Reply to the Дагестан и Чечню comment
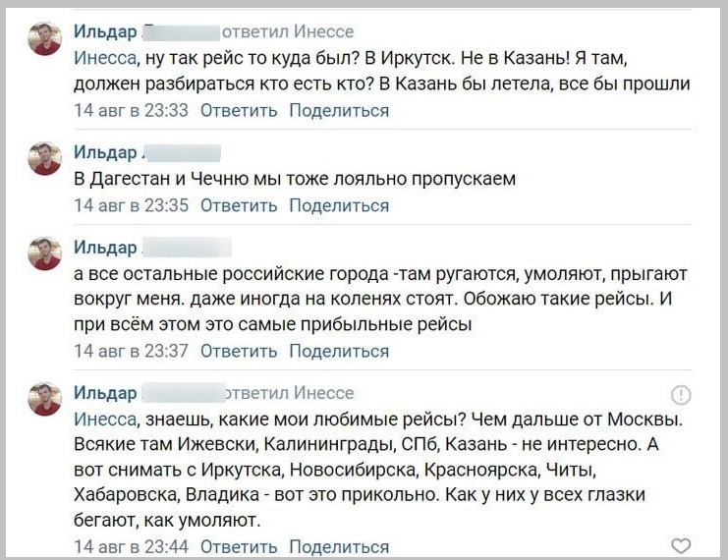728x560 pixels. pos(239,205)
